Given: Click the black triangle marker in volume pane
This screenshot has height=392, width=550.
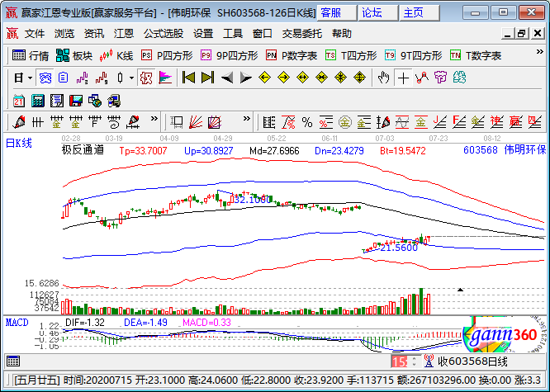Looking at the screenshot, I should point(460,290).
